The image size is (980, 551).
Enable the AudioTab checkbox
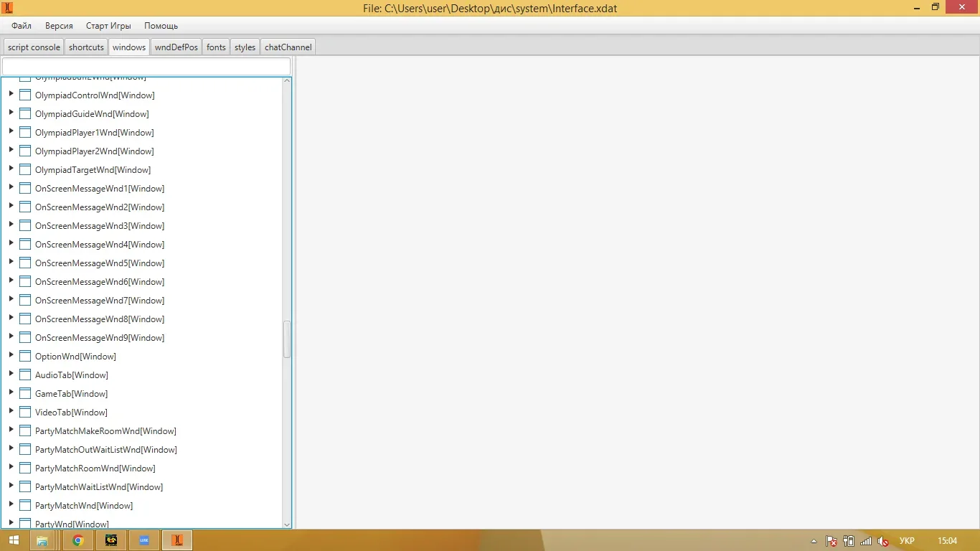click(x=25, y=374)
